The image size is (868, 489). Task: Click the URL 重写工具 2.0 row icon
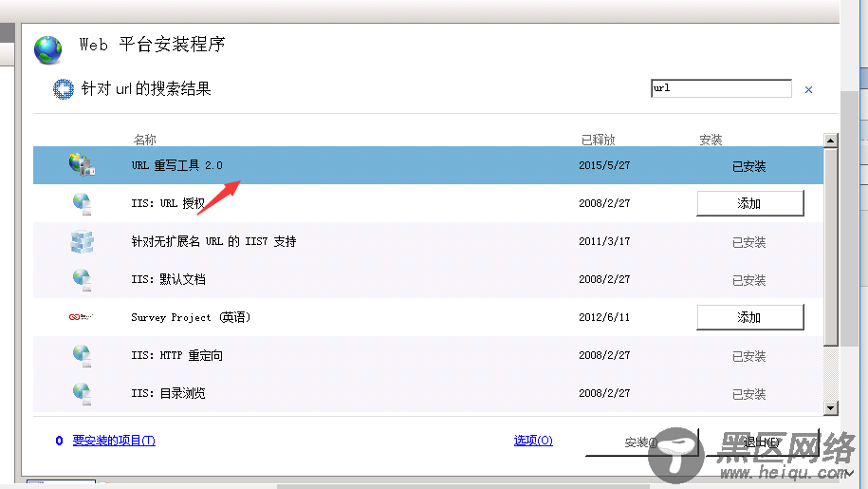point(82,165)
